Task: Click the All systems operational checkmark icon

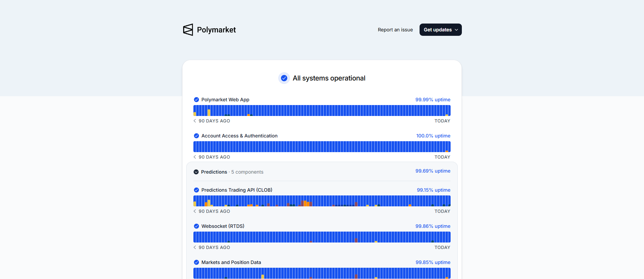Action: point(284,78)
